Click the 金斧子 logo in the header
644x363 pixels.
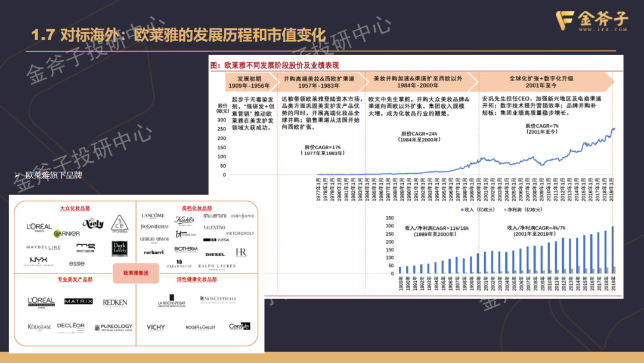(x=592, y=20)
